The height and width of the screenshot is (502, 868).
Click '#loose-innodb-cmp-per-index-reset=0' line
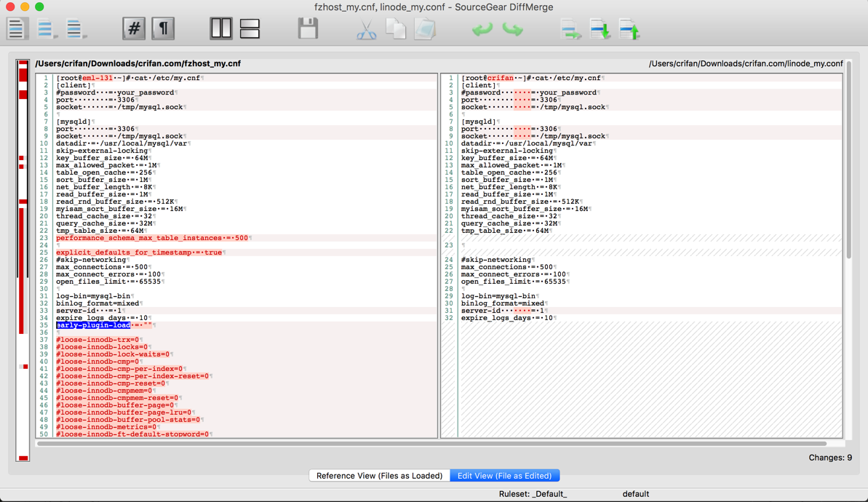click(x=132, y=376)
